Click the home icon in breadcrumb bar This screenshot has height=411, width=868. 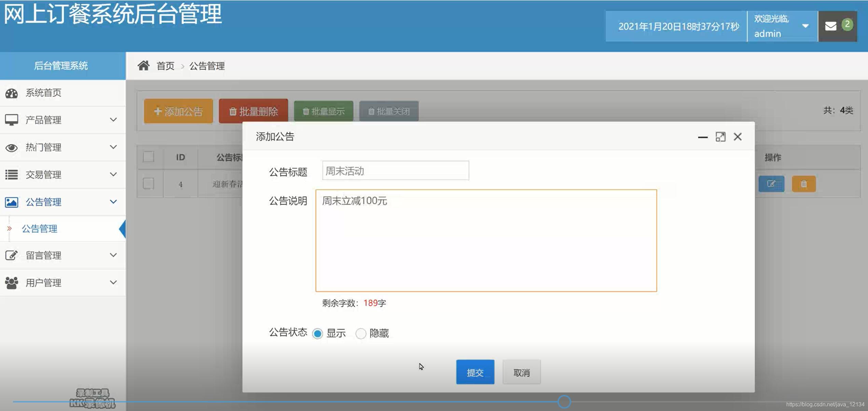click(x=144, y=65)
